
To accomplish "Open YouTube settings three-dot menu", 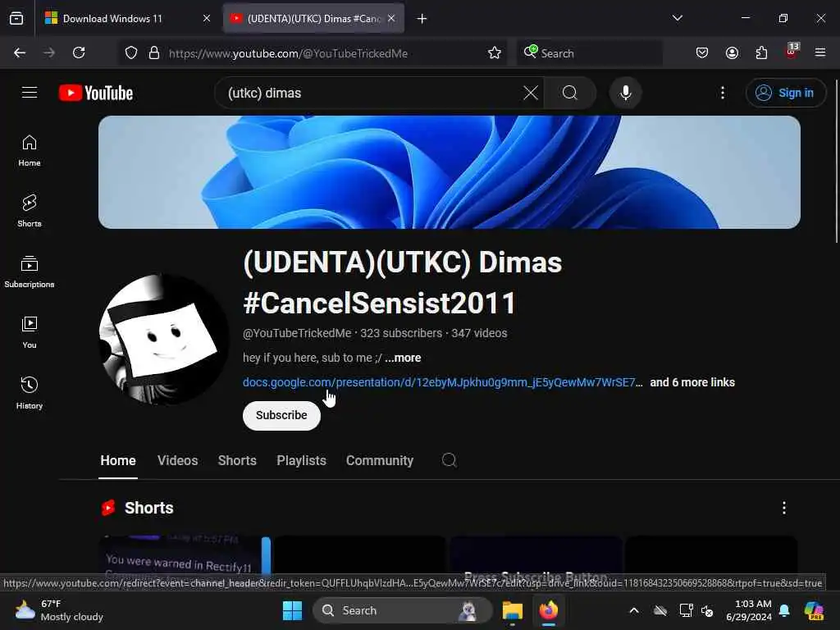I will (x=723, y=93).
